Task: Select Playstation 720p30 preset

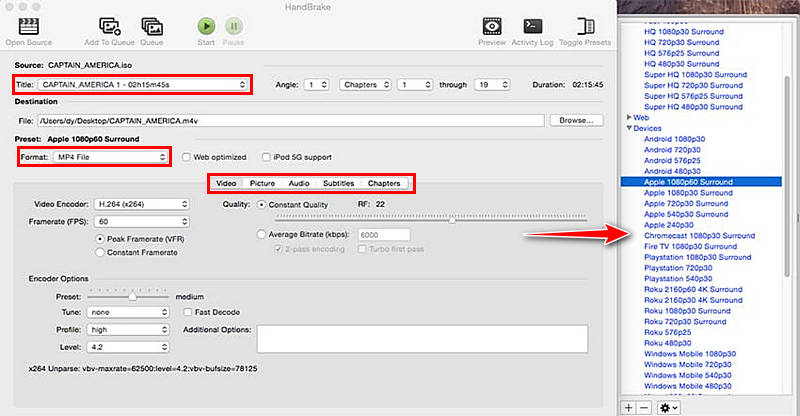Action: [x=678, y=268]
